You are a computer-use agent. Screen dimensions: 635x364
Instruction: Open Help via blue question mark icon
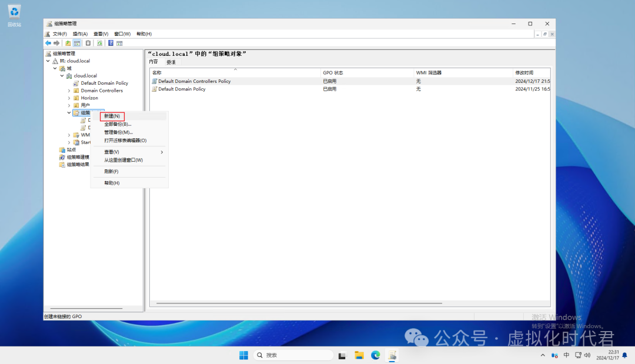tap(111, 43)
